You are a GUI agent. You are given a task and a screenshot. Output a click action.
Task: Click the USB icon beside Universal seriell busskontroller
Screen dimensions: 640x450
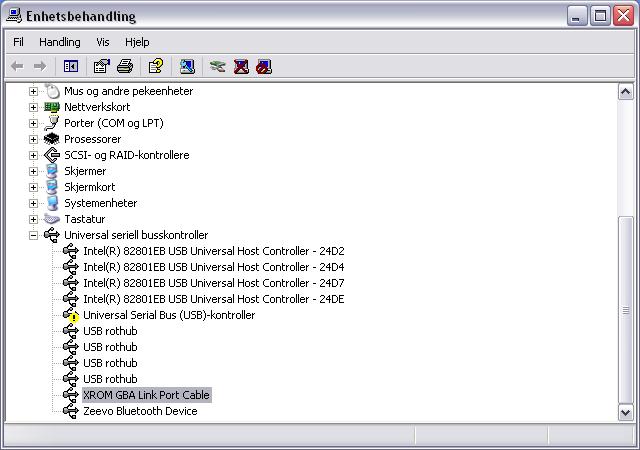[x=52, y=235]
